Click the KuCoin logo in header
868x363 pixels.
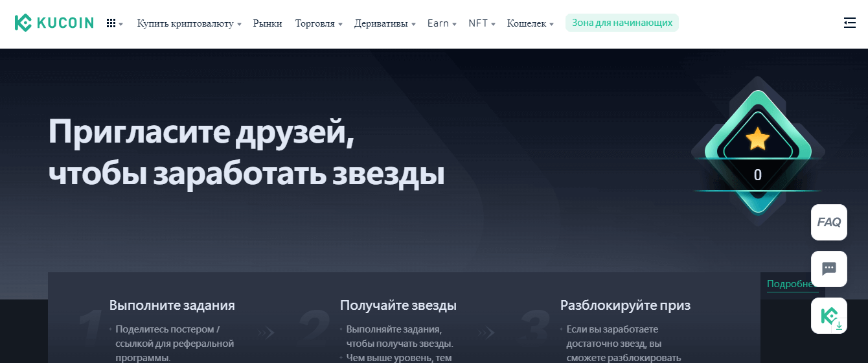click(54, 23)
